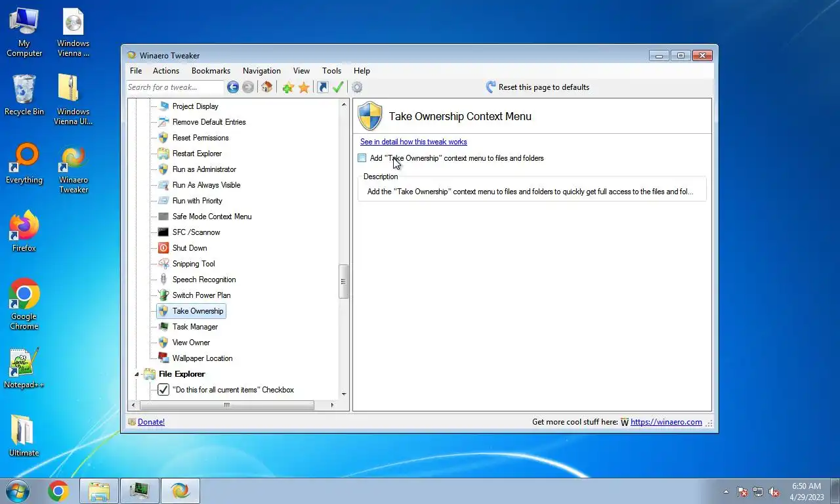
Task: Open the View menu
Action: [301, 71]
